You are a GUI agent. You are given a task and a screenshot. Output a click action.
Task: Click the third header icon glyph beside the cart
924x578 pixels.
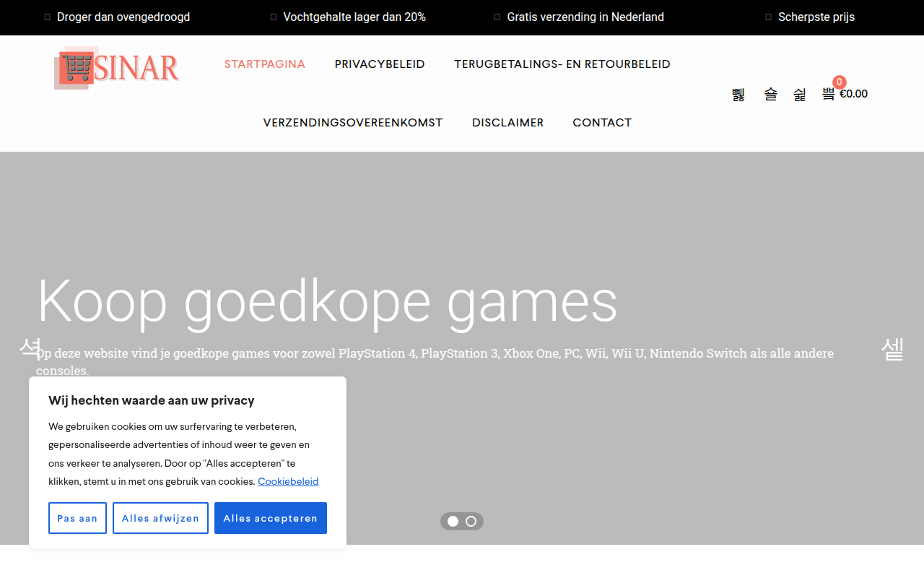pos(800,94)
